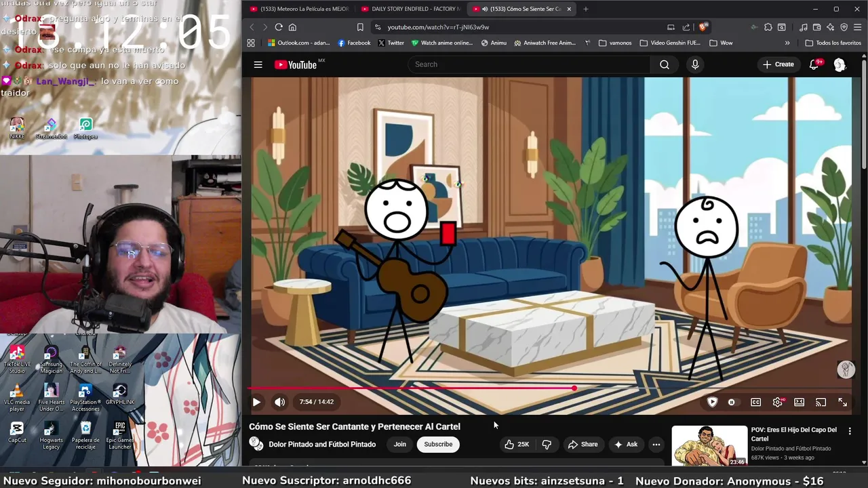Subscribe to Dolor Pintado channel
This screenshot has height=488, width=868.
coord(438,445)
